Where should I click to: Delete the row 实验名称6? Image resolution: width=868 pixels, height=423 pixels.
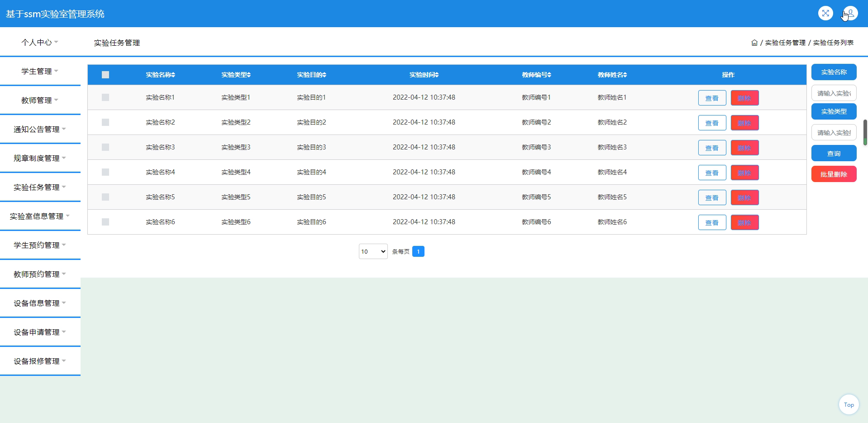[744, 222]
